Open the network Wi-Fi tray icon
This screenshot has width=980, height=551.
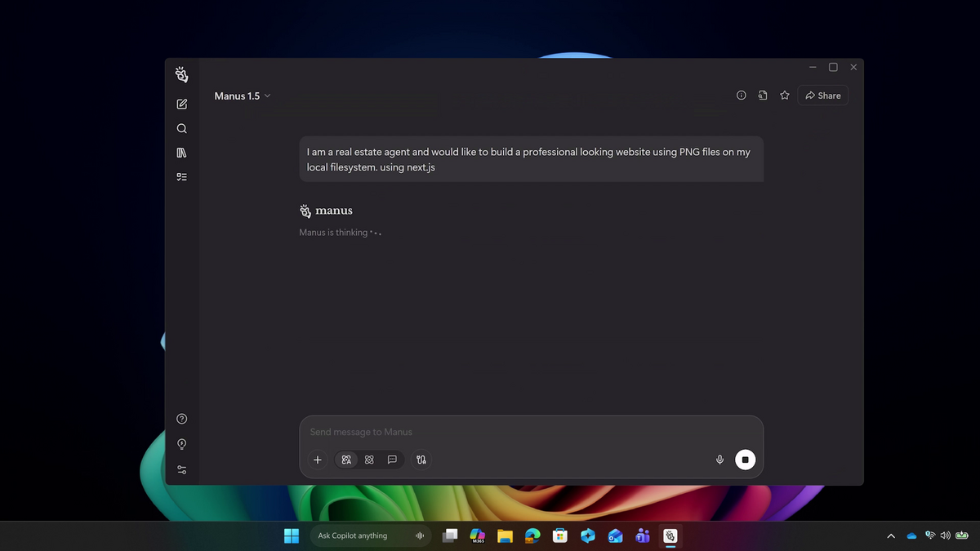930,535
